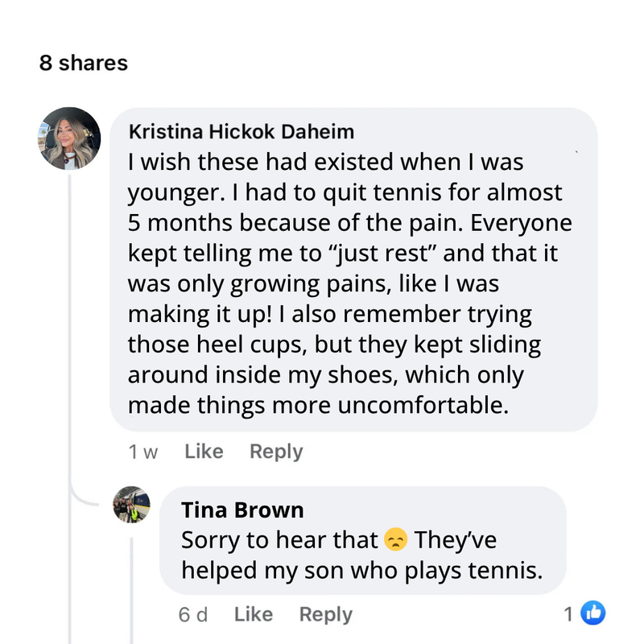Click the blue thumbs-up reaction icon
Image resolution: width=644 pixels, height=644 pixels.
(x=592, y=613)
